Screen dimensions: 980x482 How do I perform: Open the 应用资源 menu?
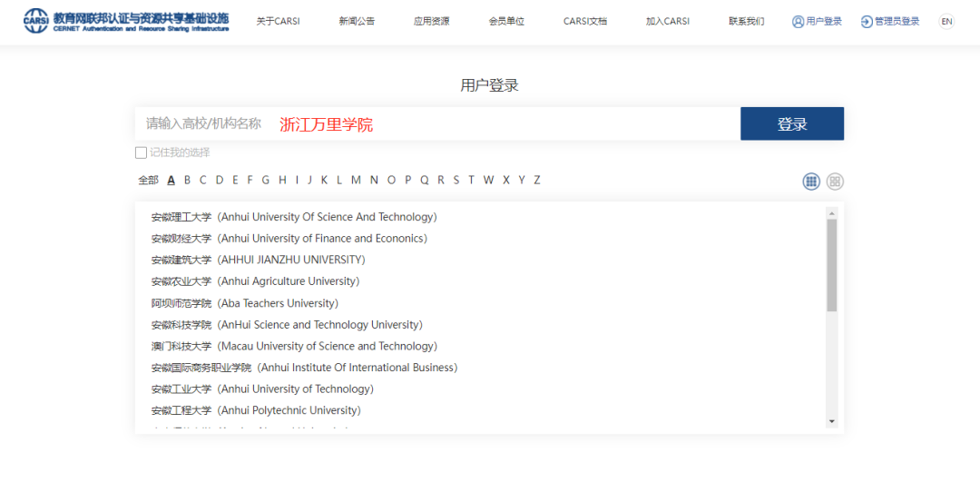point(431,21)
